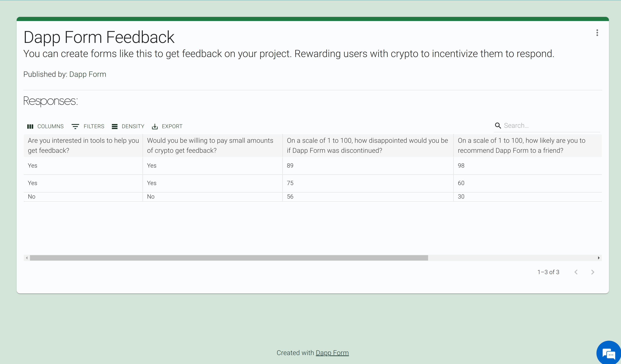Open the COLUMNS selector
Viewport: 621px width, 364px height.
(x=45, y=126)
